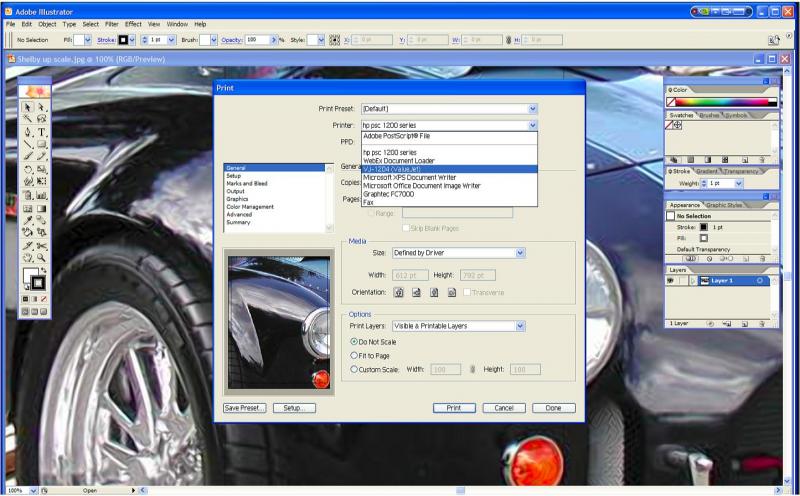Image resolution: width=800 pixels, height=496 pixels.
Task: Click the Opacity value field
Action: click(x=257, y=40)
